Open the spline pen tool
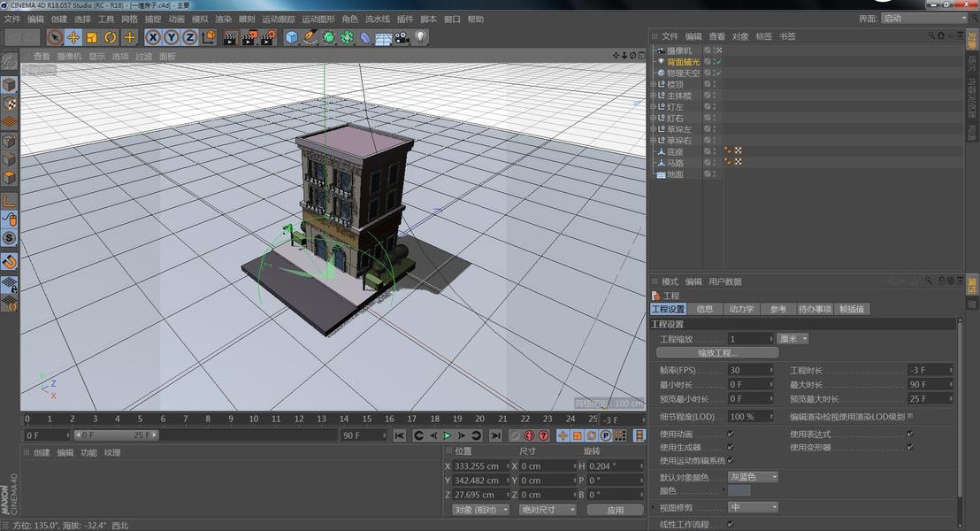 310,38
